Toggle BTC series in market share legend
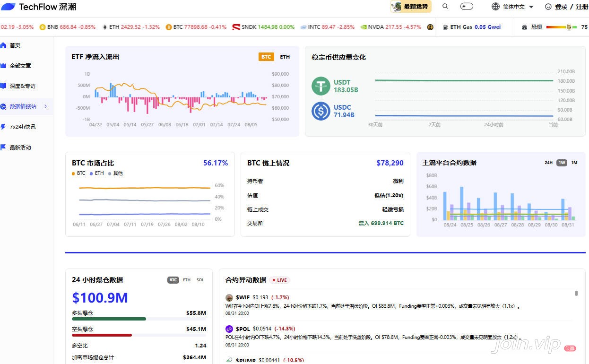The width and height of the screenshot is (589, 364). pyautogui.click(x=79, y=173)
